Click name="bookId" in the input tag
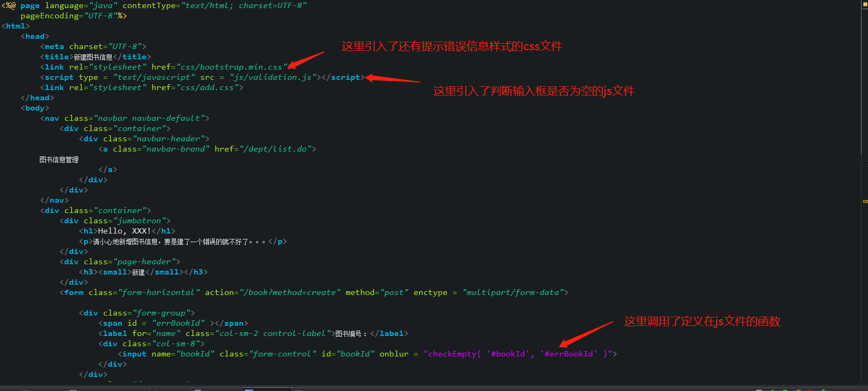The image size is (868, 391). pos(183,354)
